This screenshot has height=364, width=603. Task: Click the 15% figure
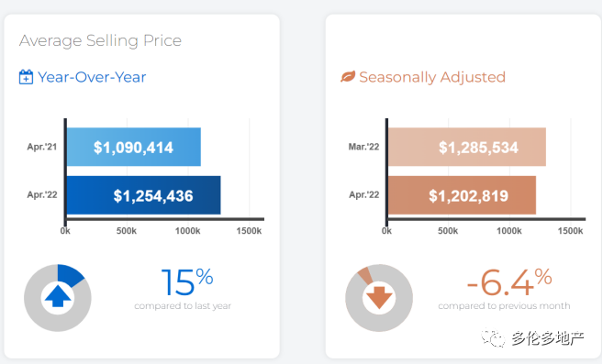(187, 281)
